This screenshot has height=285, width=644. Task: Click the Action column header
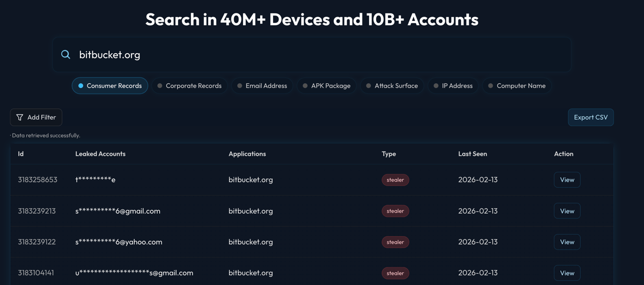click(x=564, y=154)
